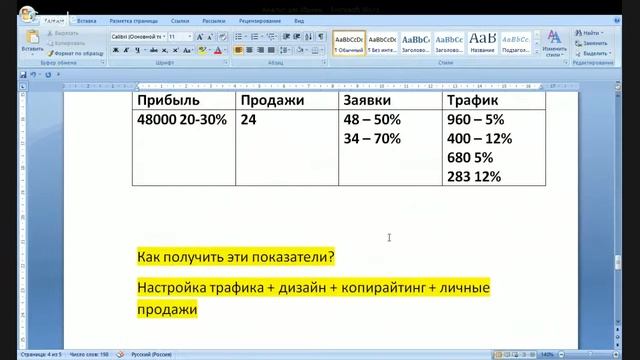Toggle italic (К) formatting
Screen dimensions: 640x360
click(x=126, y=50)
